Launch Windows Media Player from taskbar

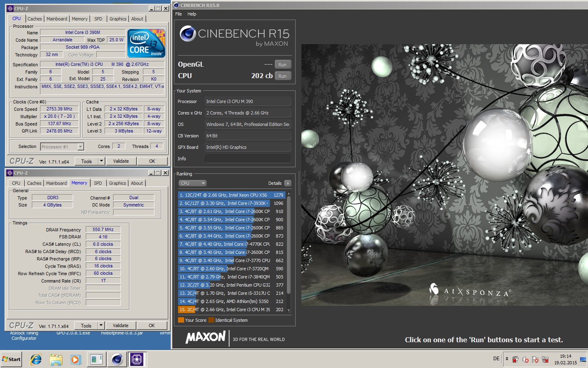point(76,359)
